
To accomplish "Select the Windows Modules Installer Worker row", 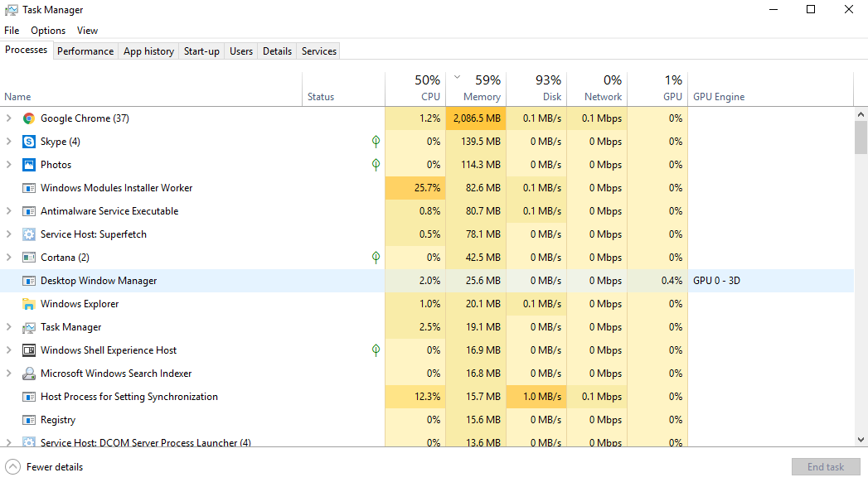I will (x=116, y=188).
